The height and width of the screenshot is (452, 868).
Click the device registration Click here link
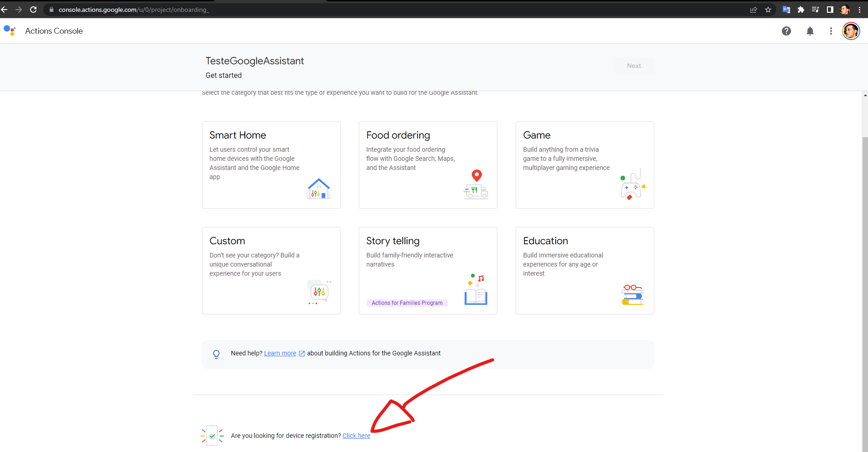coord(356,436)
